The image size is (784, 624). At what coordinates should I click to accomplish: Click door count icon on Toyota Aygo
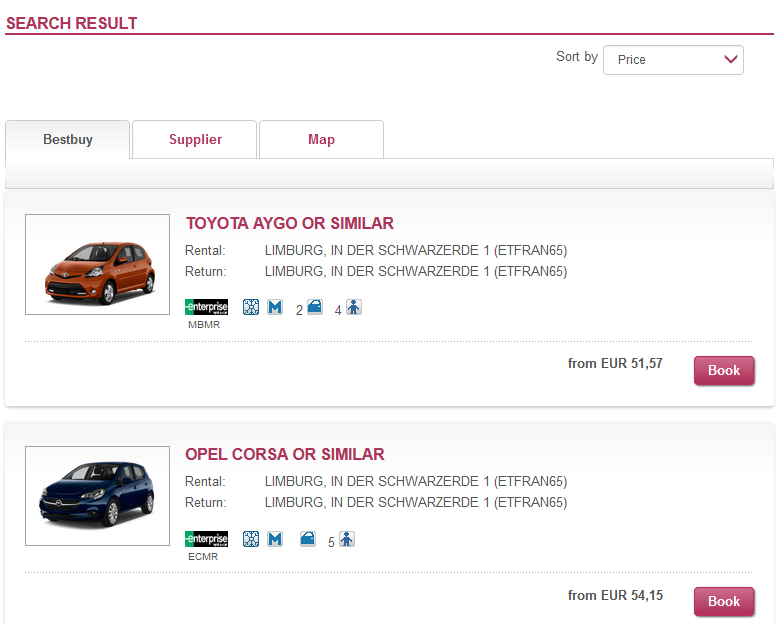[315, 307]
